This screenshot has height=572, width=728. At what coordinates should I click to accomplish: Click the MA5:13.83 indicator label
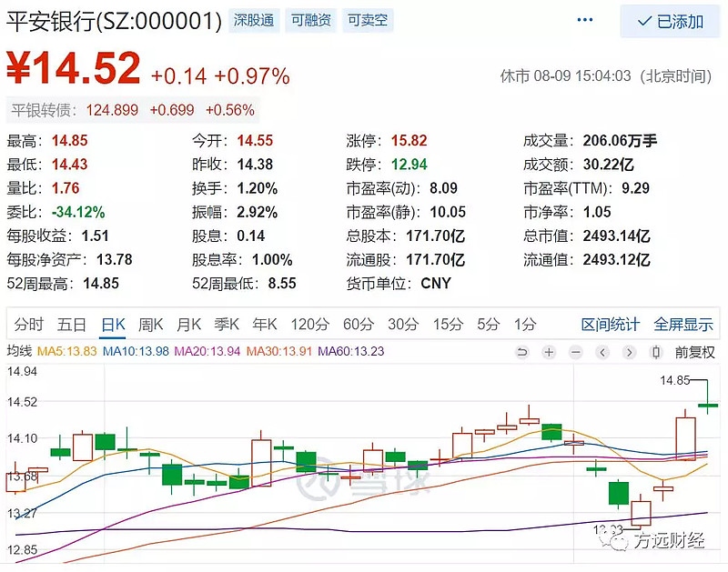66,351
